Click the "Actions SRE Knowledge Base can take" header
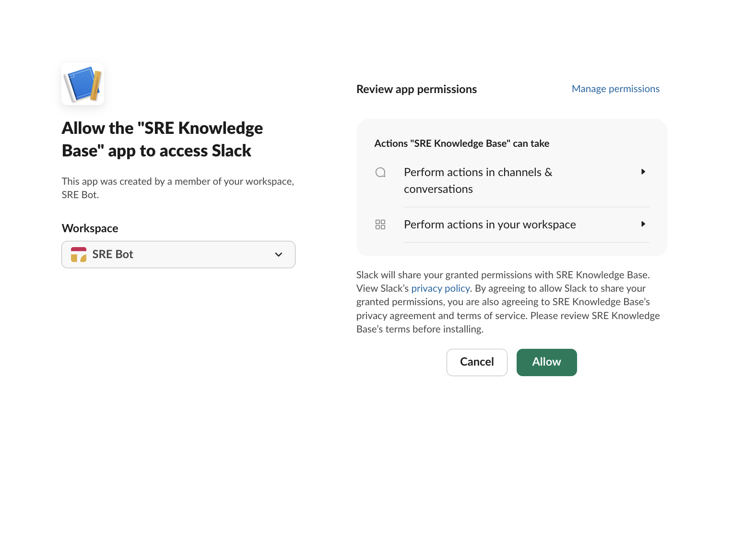This screenshot has height=546, width=756. pos(461,143)
